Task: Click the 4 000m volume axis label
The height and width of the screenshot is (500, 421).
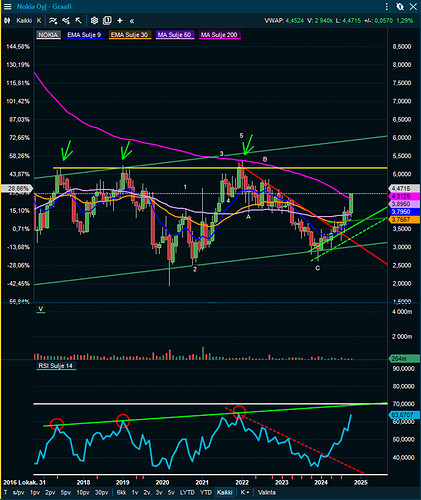Action: coord(402,312)
